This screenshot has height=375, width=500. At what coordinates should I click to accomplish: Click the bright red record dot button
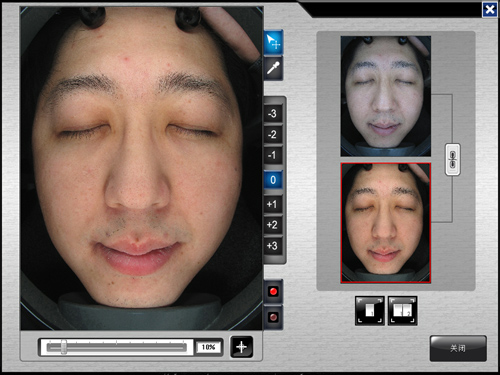pos(273,292)
